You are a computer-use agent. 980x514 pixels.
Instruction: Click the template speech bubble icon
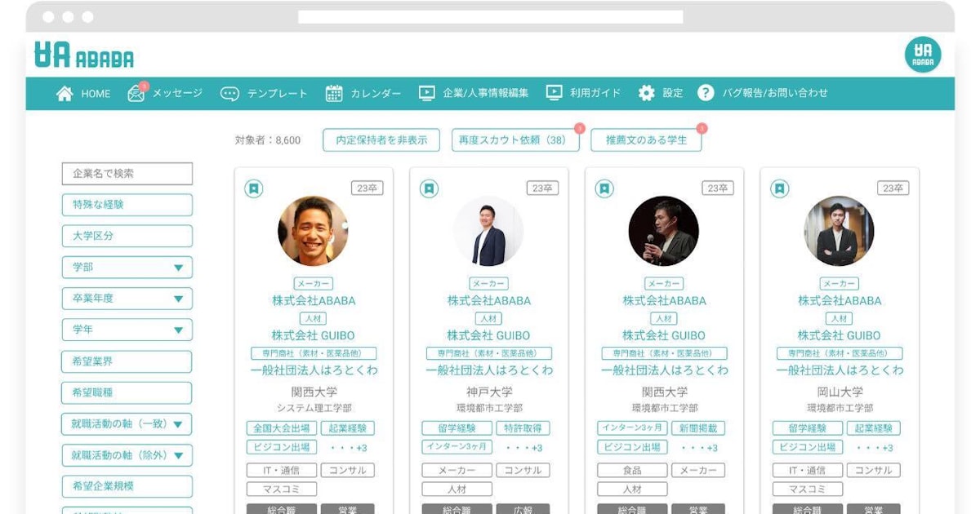pos(229,94)
